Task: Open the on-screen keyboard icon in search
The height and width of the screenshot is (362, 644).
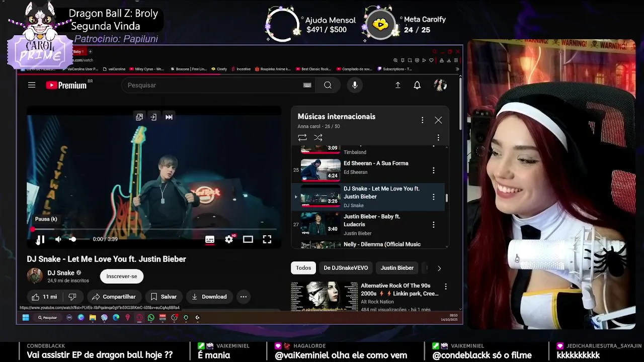Action: 307,85
